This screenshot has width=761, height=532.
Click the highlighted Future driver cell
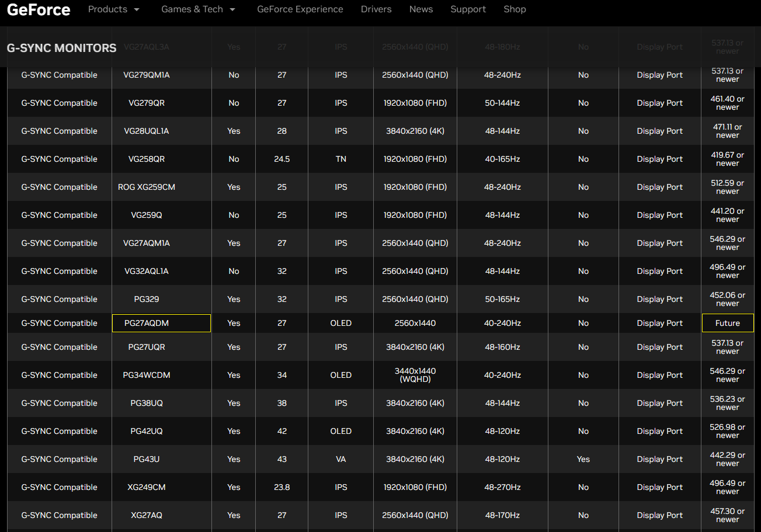pos(727,323)
